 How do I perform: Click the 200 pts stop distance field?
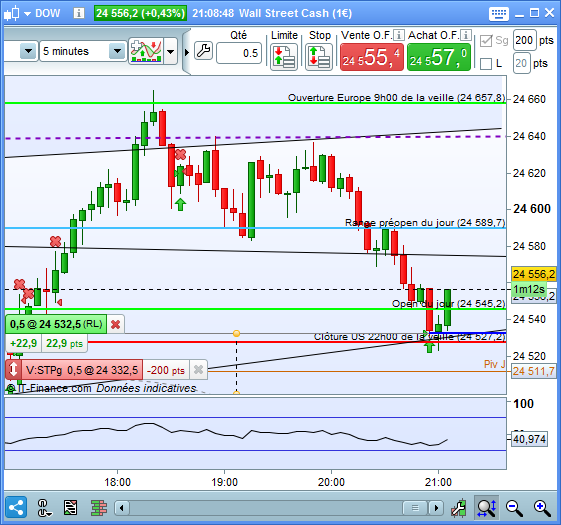[524, 40]
